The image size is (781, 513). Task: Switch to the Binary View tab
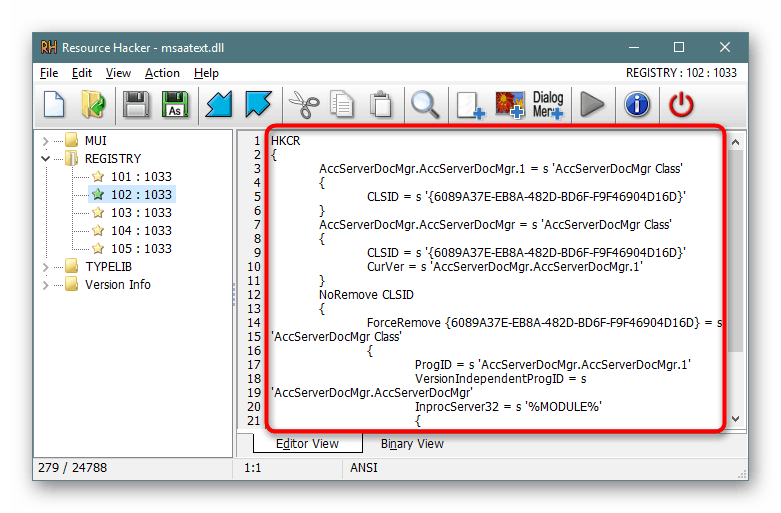[x=412, y=443]
